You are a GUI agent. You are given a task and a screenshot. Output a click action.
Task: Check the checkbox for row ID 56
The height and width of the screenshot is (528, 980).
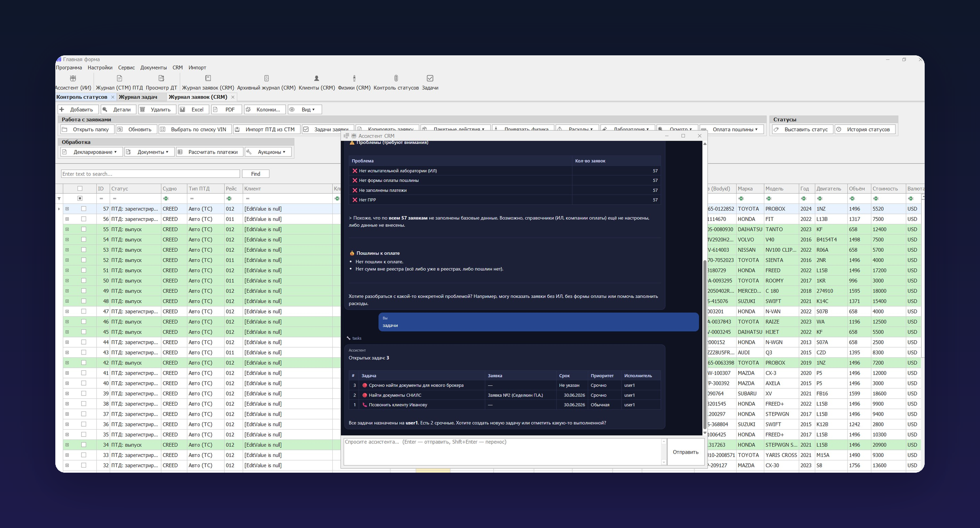point(83,219)
